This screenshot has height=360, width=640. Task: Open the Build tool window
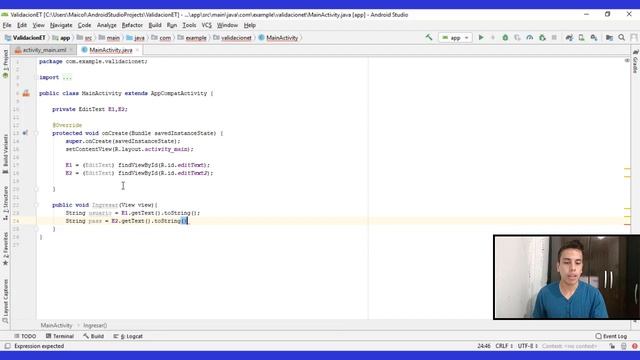coord(93,336)
